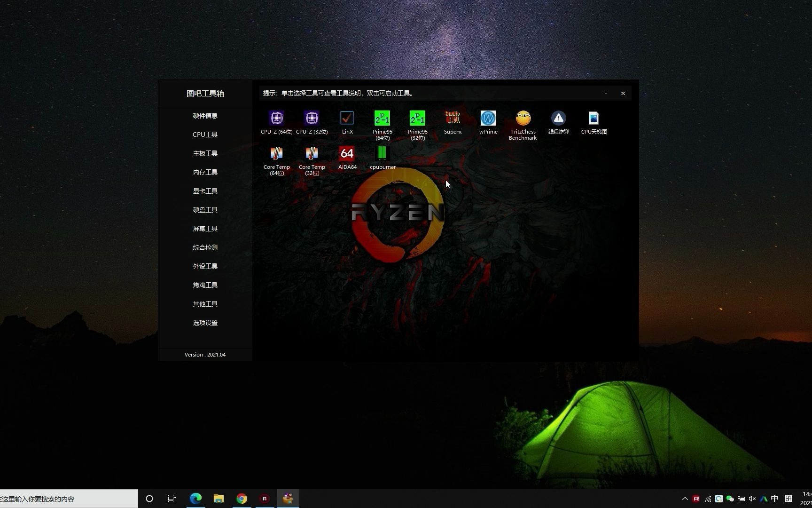812x508 pixels.
Task: Select Core Temp (32位) icon
Action: 312,153
